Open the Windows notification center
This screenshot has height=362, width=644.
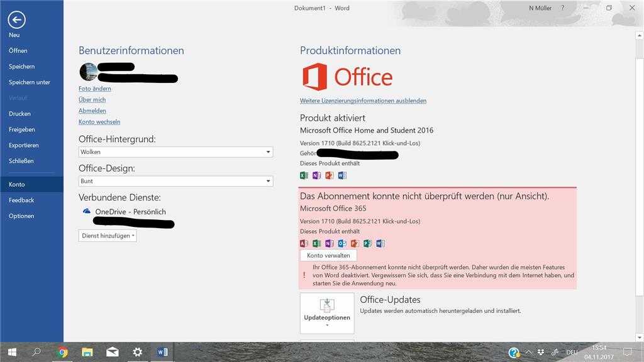(x=628, y=352)
